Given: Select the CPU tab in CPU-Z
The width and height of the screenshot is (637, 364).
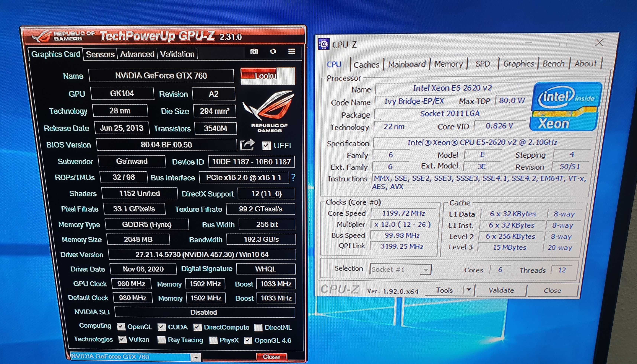Looking at the screenshot, I should click(334, 64).
